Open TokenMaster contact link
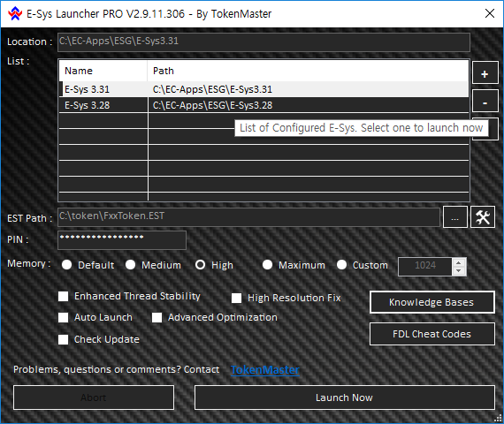Image resolution: width=504 pixels, height=424 pixels. (265, 370)
